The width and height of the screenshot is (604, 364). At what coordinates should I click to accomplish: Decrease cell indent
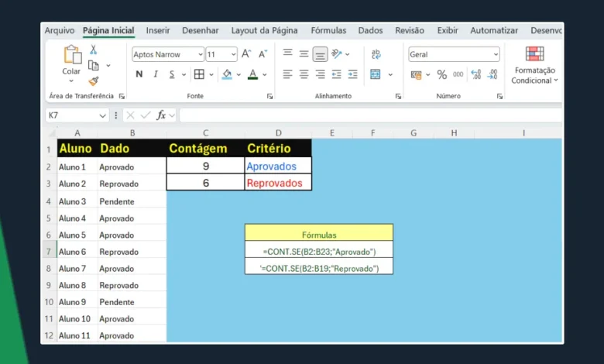pos(336,74)
